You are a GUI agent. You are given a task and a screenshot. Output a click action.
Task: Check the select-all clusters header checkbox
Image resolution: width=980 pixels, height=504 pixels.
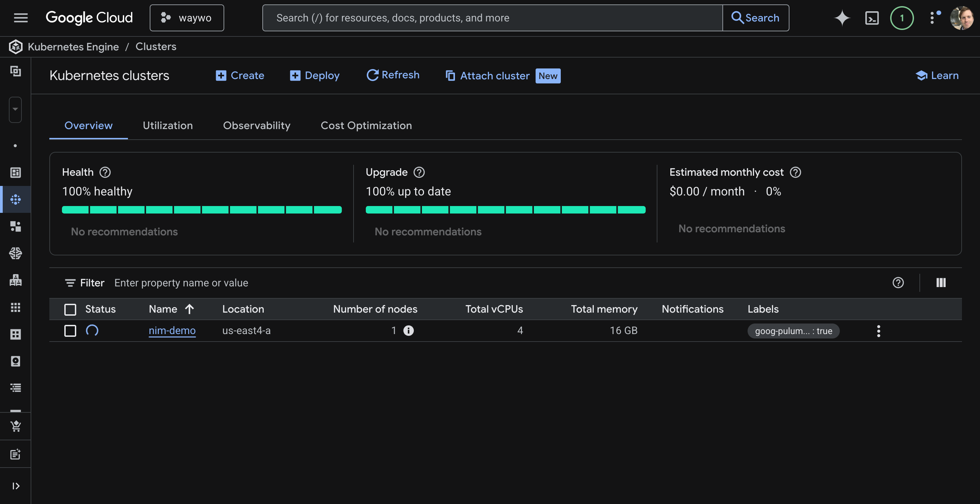pyautogui.click(x=70, y=310)
